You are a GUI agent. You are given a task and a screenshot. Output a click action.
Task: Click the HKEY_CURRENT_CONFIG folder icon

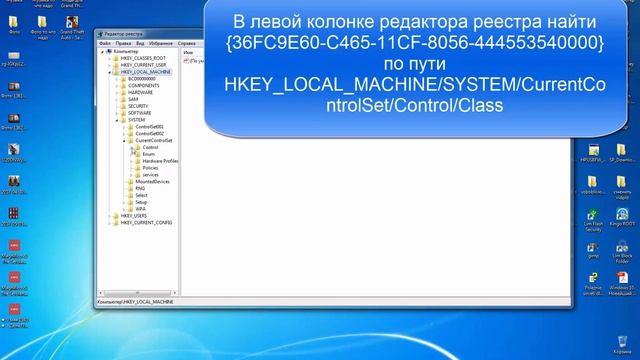(x=116, y=223)
